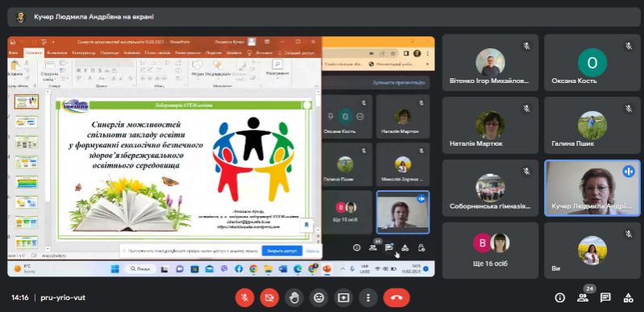
Task: Open the chat panel icon
Action: pos(605,297)
